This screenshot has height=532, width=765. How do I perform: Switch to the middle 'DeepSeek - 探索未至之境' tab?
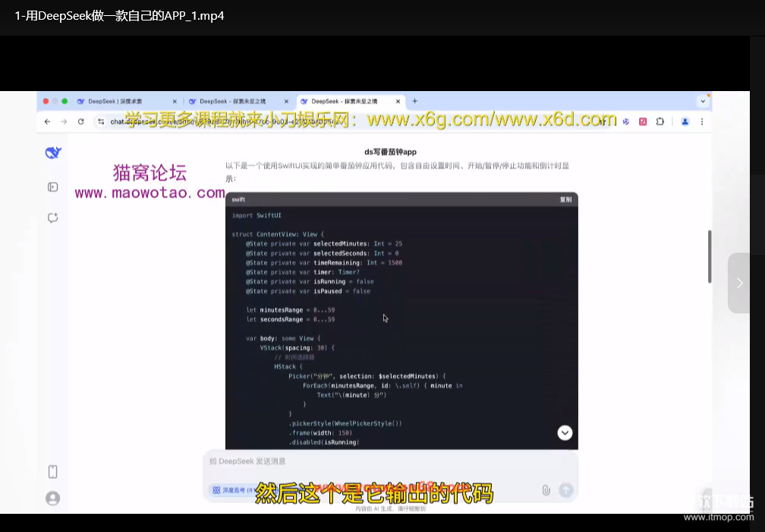click(x=238, y=102)
